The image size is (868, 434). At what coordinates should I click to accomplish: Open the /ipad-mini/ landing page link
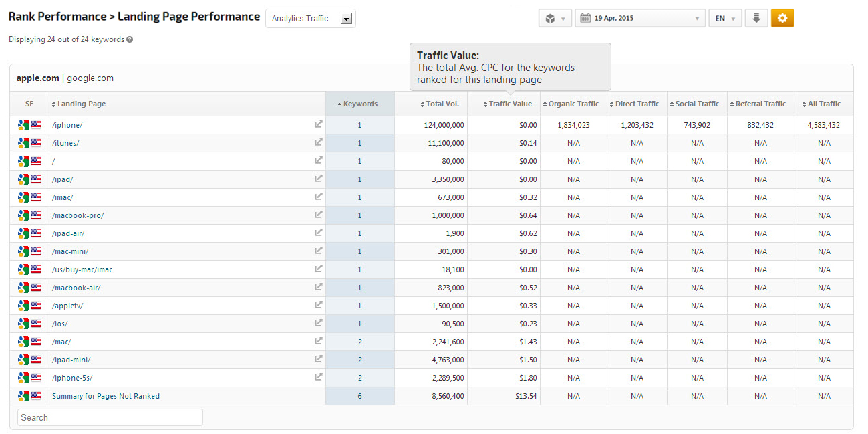(71, 360)
